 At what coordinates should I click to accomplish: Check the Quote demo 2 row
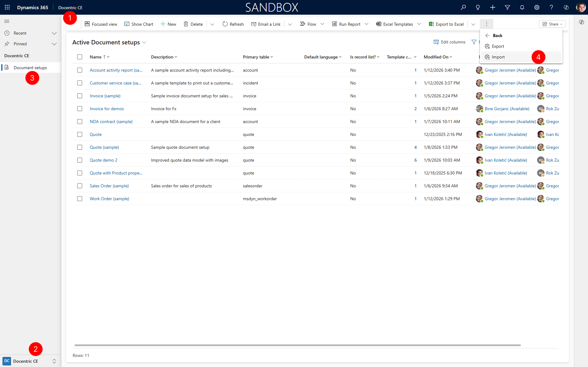[x=80, y=160]
